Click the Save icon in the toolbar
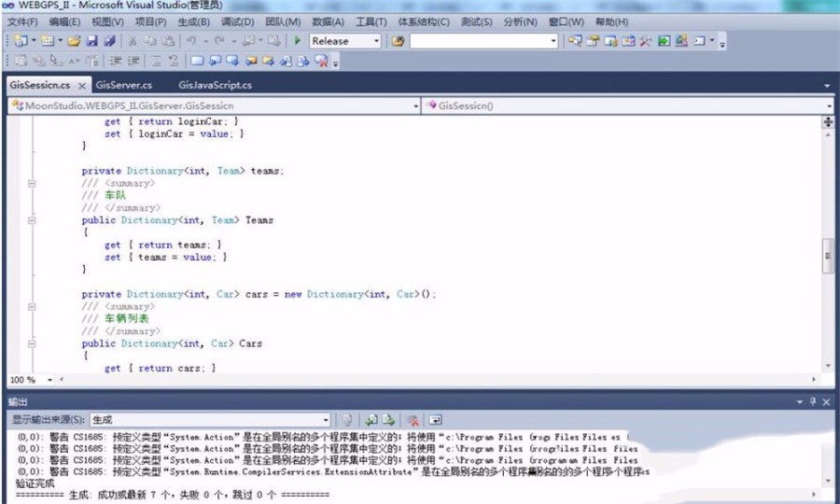The height and width of the screenshot is (504, 840). point(92,41)
